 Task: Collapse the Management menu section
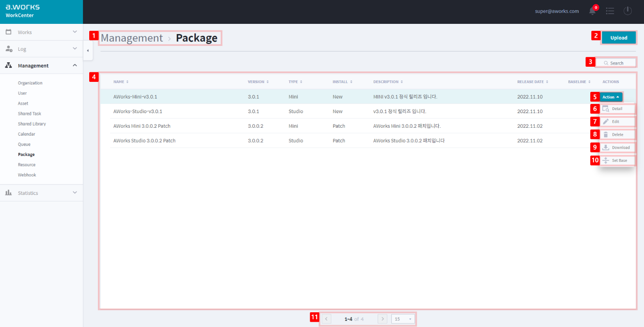pyautogui.click(x=41, y=65)
